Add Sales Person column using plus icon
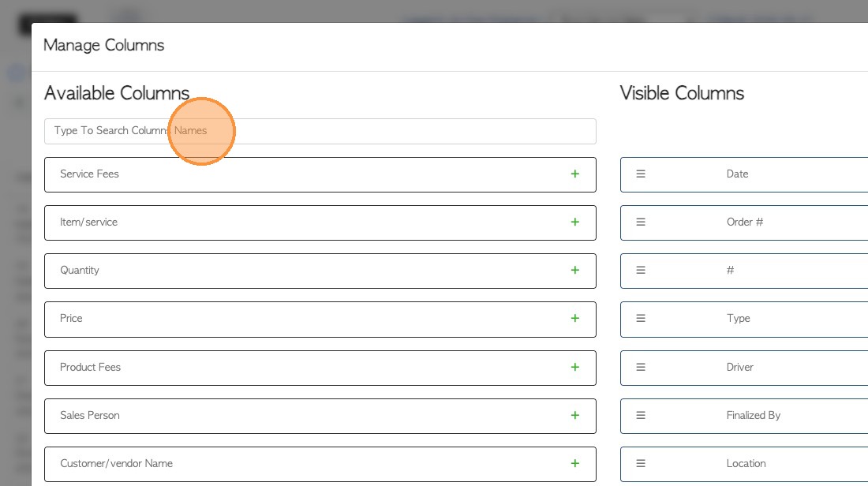Image resolution: width=868 pixels, height=486 pixels. click(574, 416)
